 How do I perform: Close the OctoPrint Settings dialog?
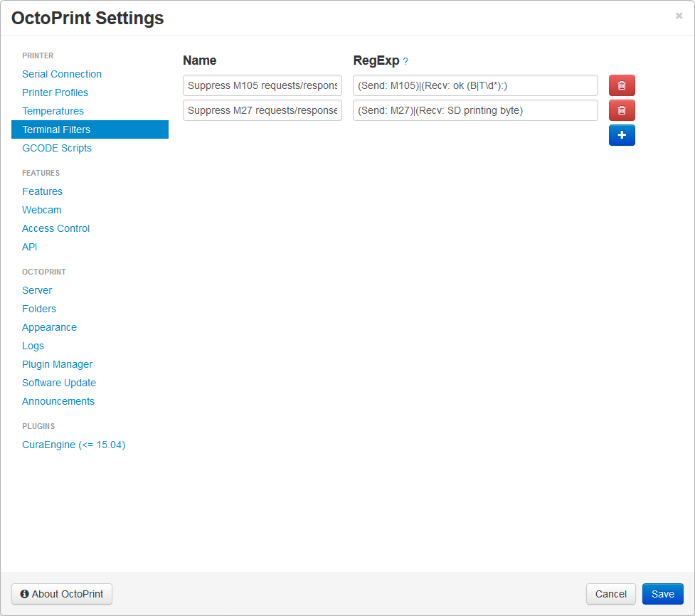point(679,16)
